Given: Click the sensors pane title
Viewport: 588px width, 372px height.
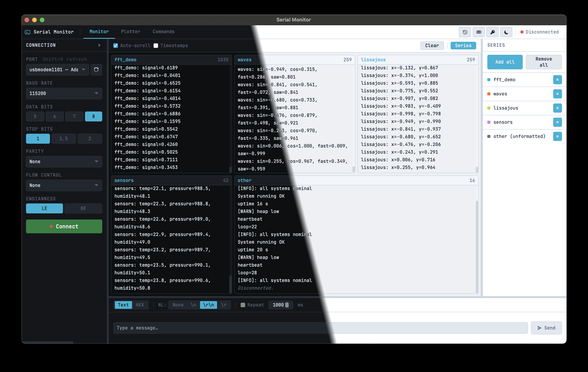Looking at the screenshot, I should [124, 180].
